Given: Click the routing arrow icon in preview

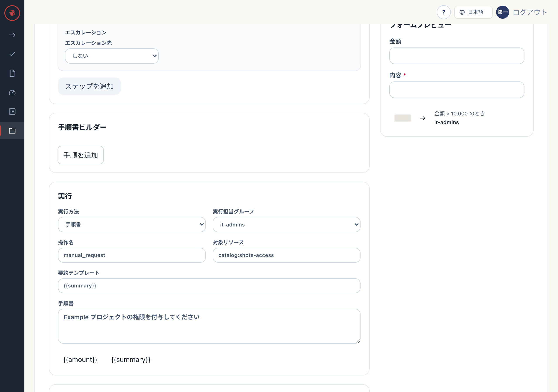Looking at the screenshot, I should [x=423, y=118].
